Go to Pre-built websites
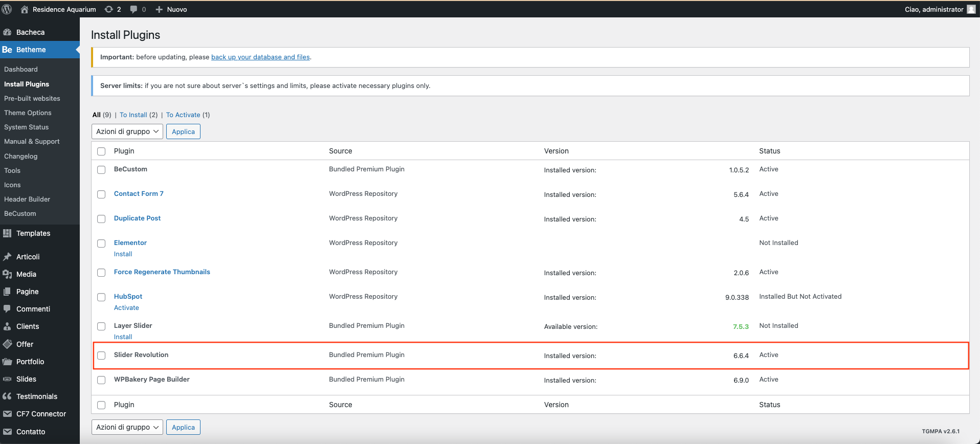Image resolution: width=980 pixels, height=444 pixels. tap(32, 98)
